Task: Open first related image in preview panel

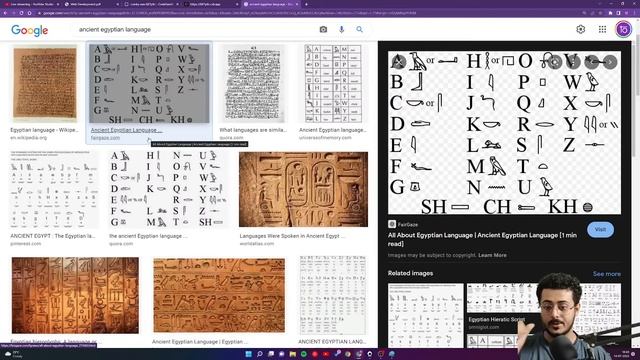Action: [x=425, y=315]
